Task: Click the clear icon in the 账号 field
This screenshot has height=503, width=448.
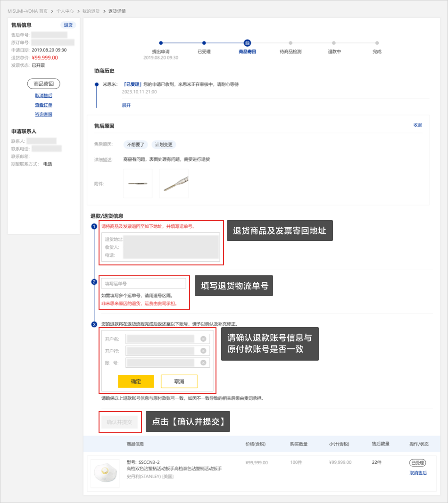Action: coord(203,363)
